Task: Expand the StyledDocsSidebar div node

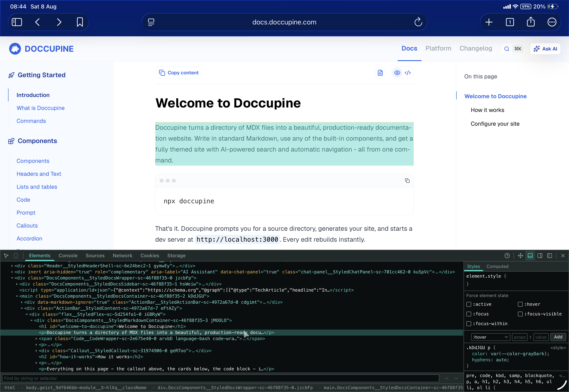Action: pyautogui.click(x=17, y=284)
